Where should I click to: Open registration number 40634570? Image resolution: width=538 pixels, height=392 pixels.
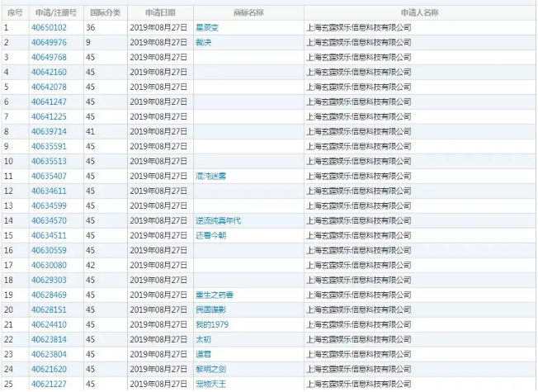point(49,220)
